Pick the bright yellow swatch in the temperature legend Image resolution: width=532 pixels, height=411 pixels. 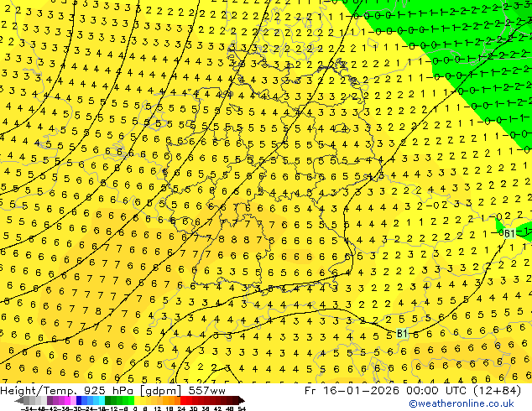click(x=137, y=400)
